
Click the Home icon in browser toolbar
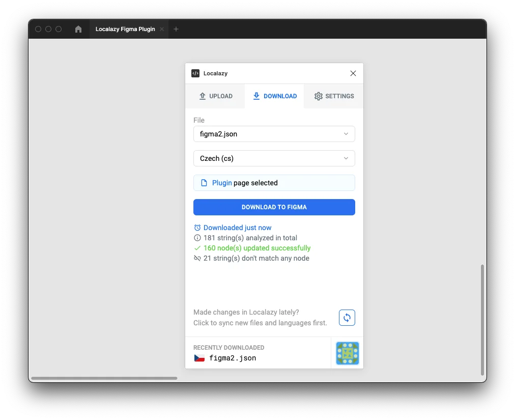coord(78,29)
